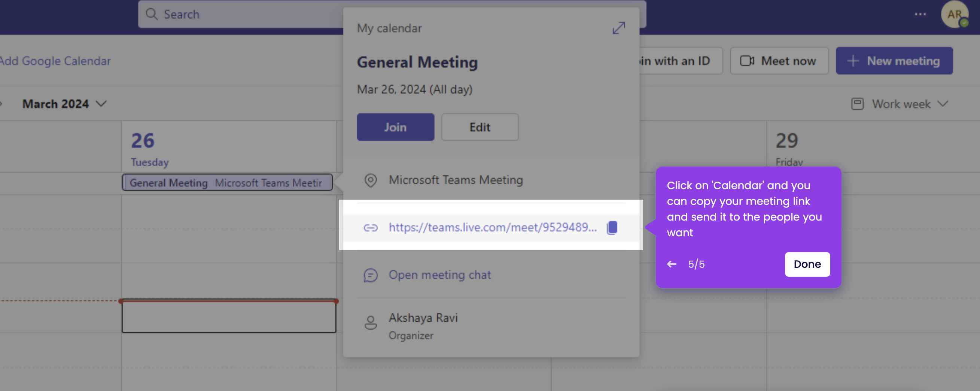Dismiss the tour with the Done button

click(807, 264)
